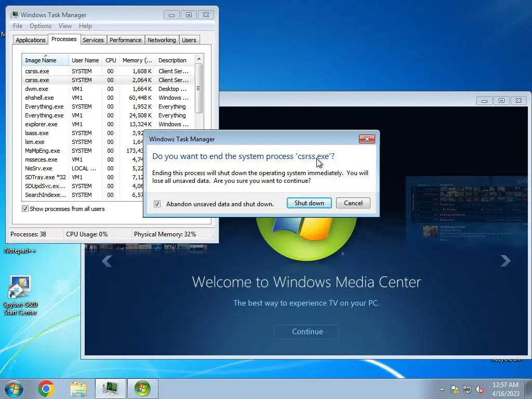Switch to the Performance tab
Image resolution: width=532 pixels, height=399 pixels.
[x=126, y=40]
